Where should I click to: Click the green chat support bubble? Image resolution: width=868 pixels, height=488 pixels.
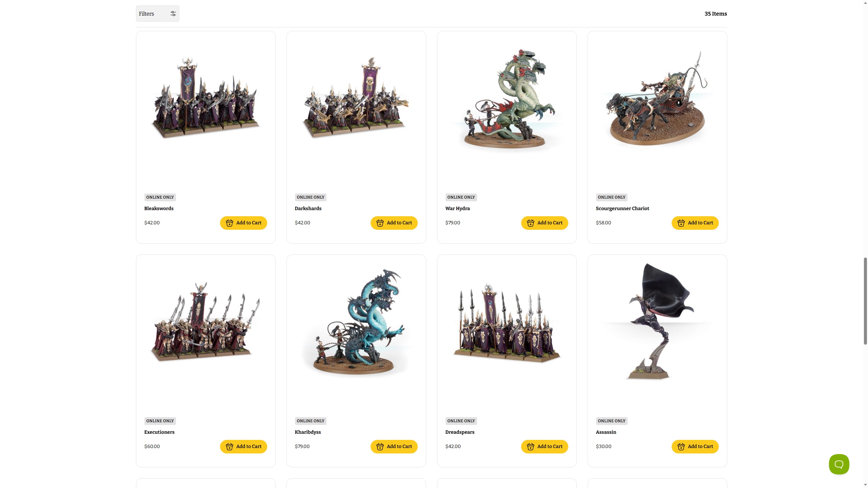[x=839, y=464]
